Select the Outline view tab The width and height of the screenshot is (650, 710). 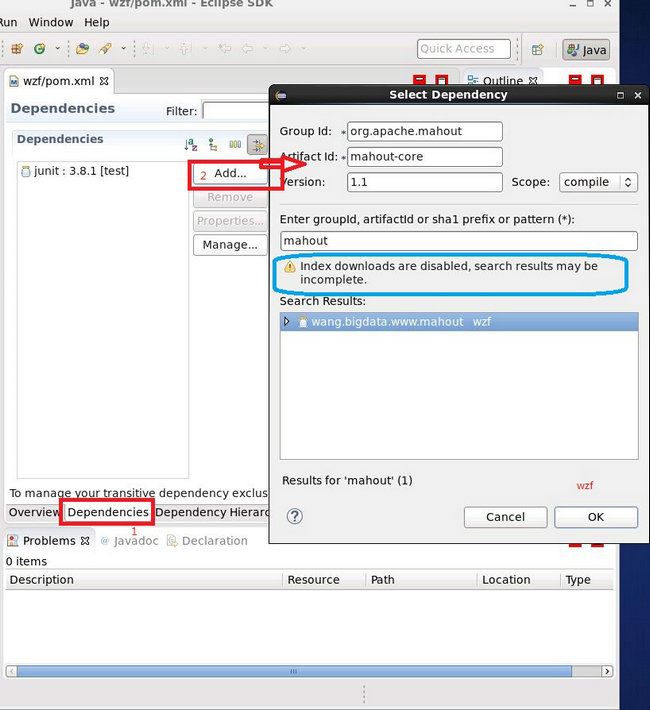(x=502, y=81)
